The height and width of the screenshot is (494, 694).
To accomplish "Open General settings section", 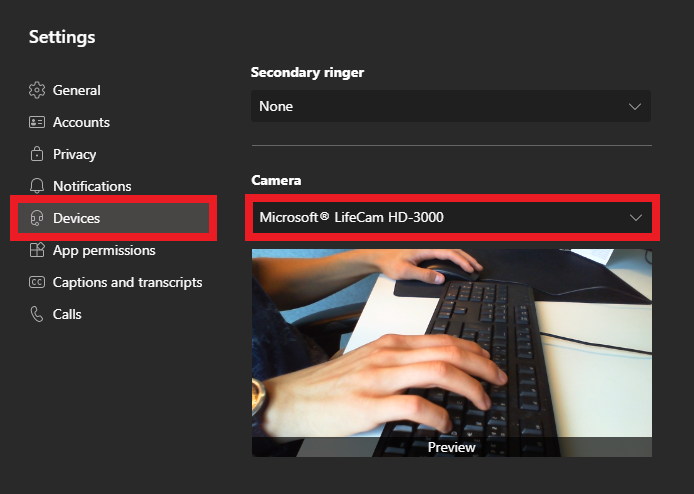I will coord(113,90).
